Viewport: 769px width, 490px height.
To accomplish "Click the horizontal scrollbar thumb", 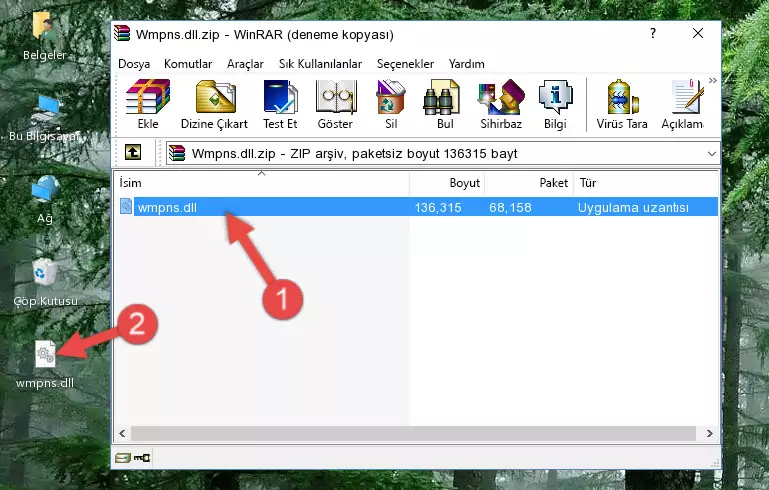I will tap(413, 433).
